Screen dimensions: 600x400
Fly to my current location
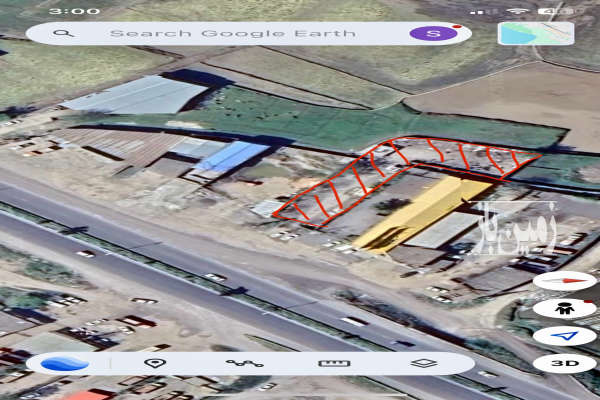coord(564,336)
